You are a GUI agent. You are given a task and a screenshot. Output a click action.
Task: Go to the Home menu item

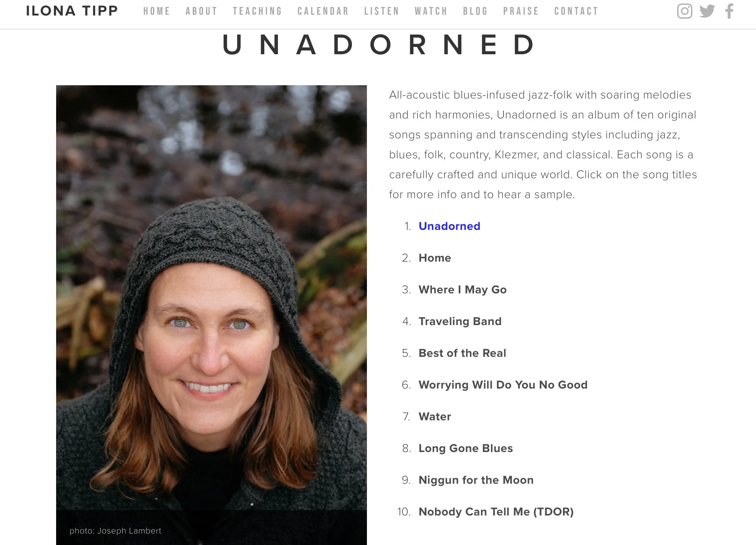tap(157, 11)
